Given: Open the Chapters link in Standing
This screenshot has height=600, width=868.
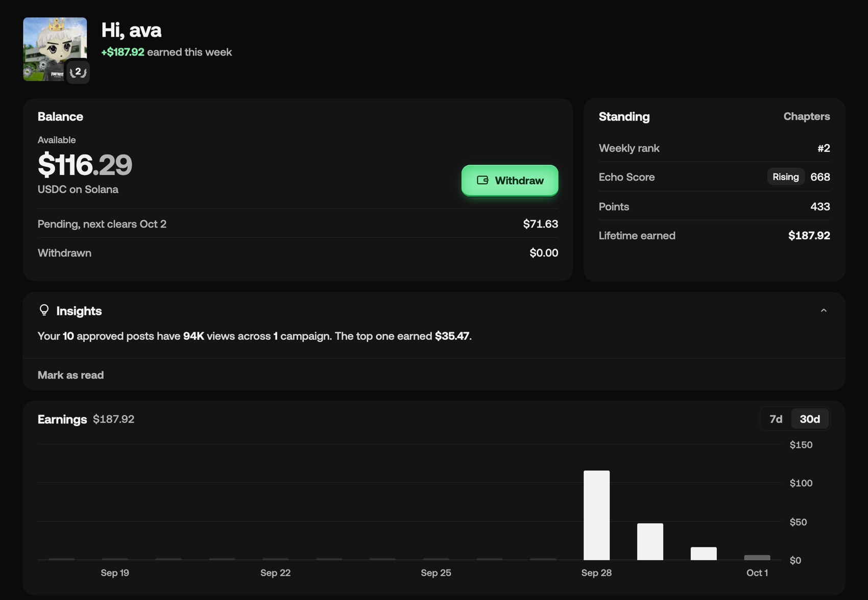Looking at the screenshot, I should (x=806, y=116).
